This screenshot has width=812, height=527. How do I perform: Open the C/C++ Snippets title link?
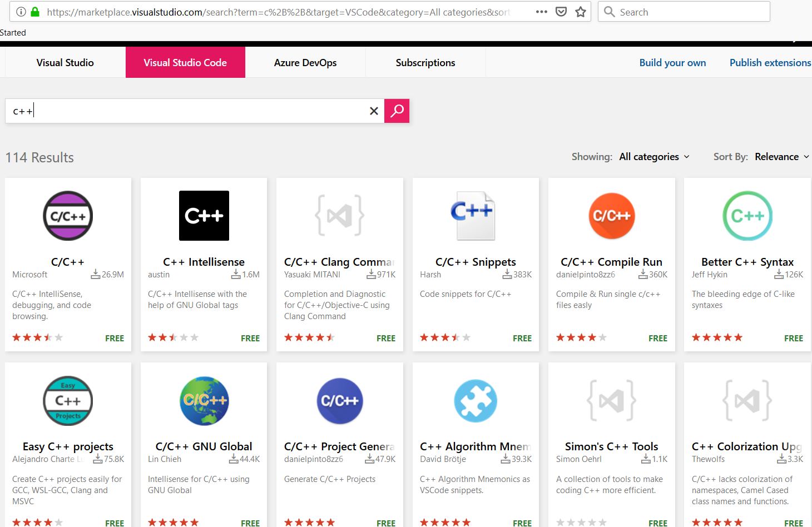476,262
